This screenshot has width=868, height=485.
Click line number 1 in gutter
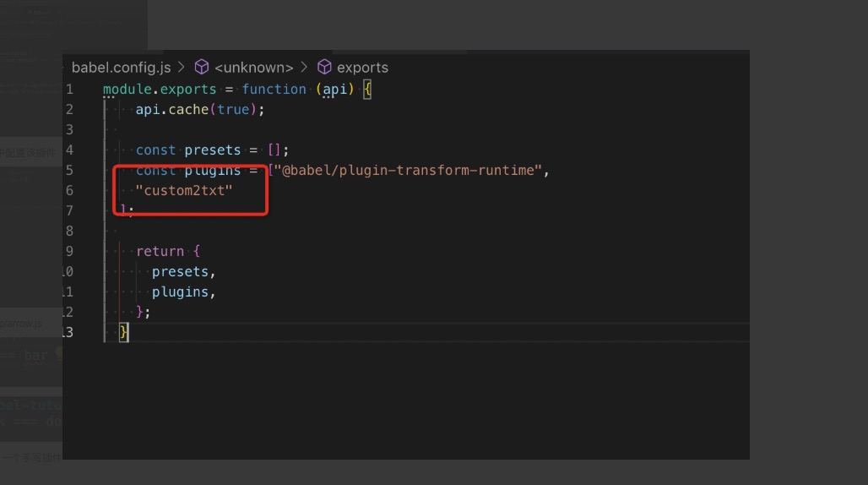(69, 89)
